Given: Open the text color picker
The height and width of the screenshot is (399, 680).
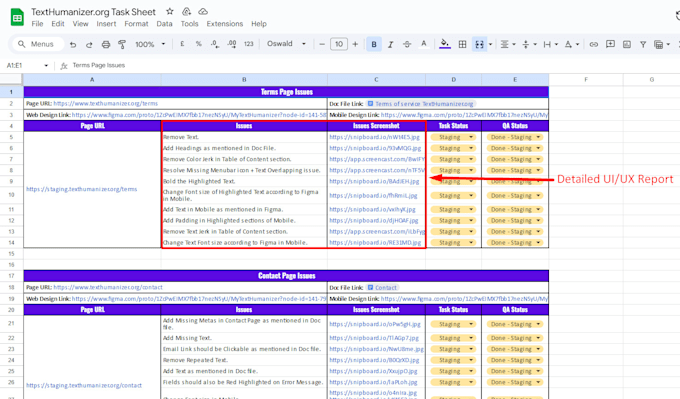Looking at the screenshot, I should [424, 44].
